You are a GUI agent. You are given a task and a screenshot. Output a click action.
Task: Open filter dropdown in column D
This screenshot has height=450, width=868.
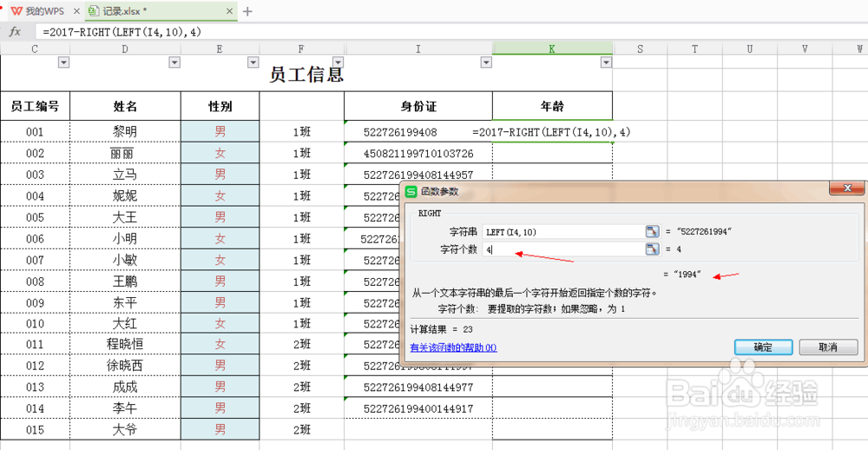(174, 63)
